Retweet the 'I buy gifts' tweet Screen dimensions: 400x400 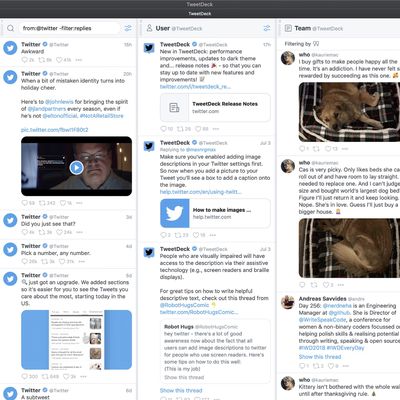(x=316, y=149)
